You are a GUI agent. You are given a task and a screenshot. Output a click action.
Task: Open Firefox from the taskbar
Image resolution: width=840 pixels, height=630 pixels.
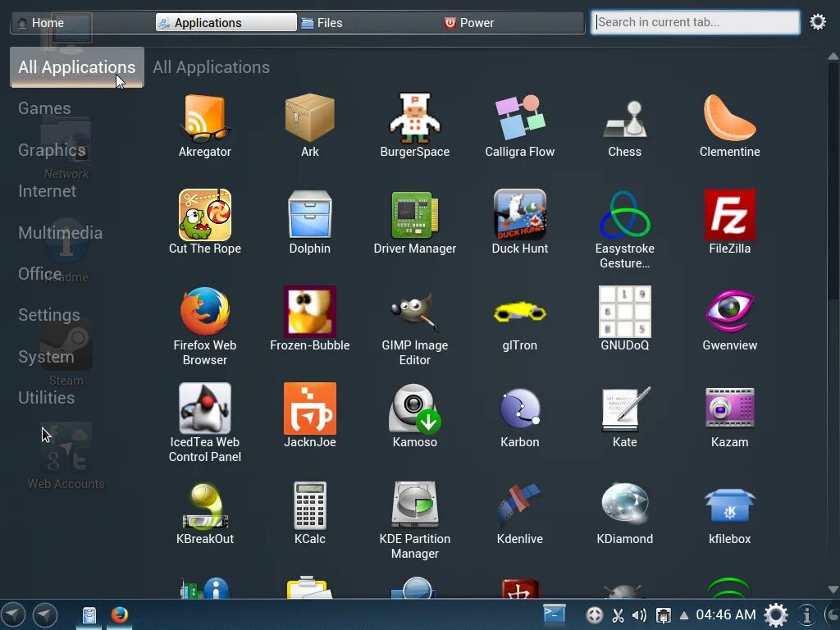[120, 614]
